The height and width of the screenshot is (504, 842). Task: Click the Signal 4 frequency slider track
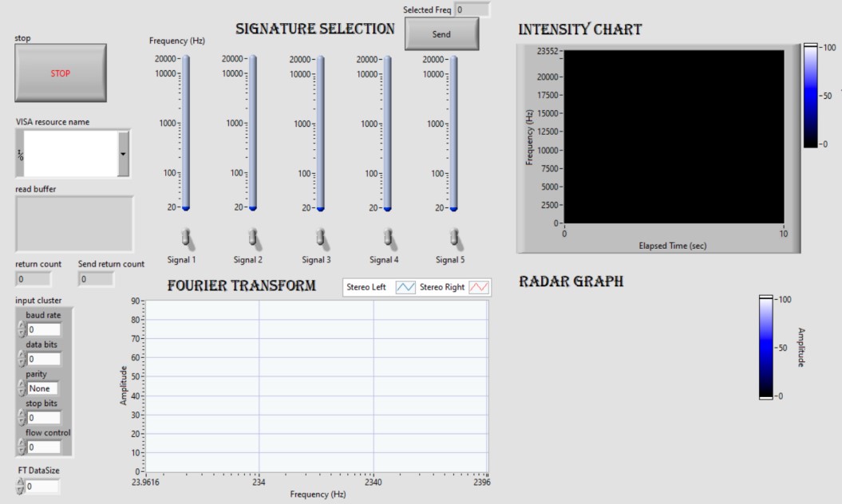click(x=388, y=132)
